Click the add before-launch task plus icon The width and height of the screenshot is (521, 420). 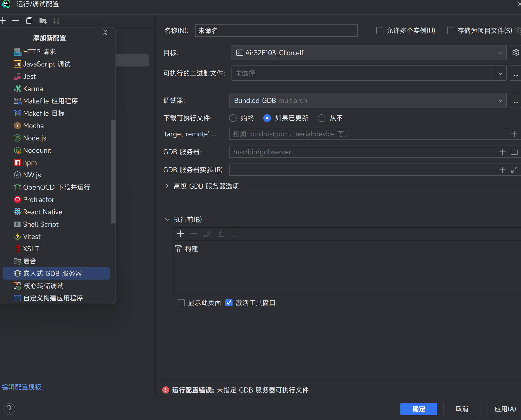tap(180, 234)
